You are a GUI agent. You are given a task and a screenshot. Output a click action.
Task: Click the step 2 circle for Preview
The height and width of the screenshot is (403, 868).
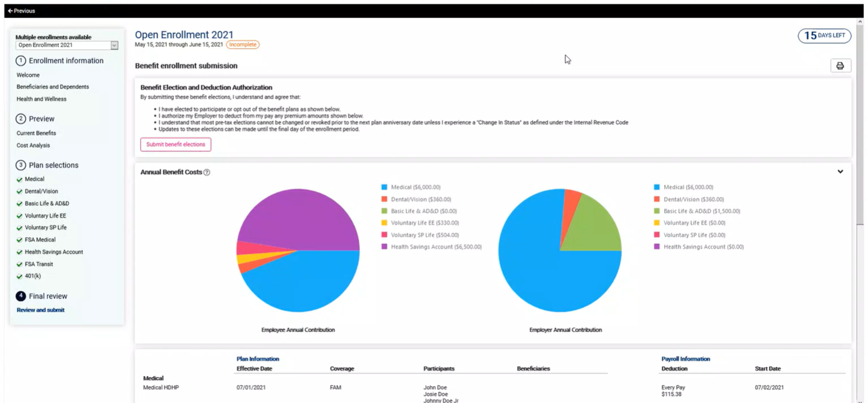(x=21, y=118)
